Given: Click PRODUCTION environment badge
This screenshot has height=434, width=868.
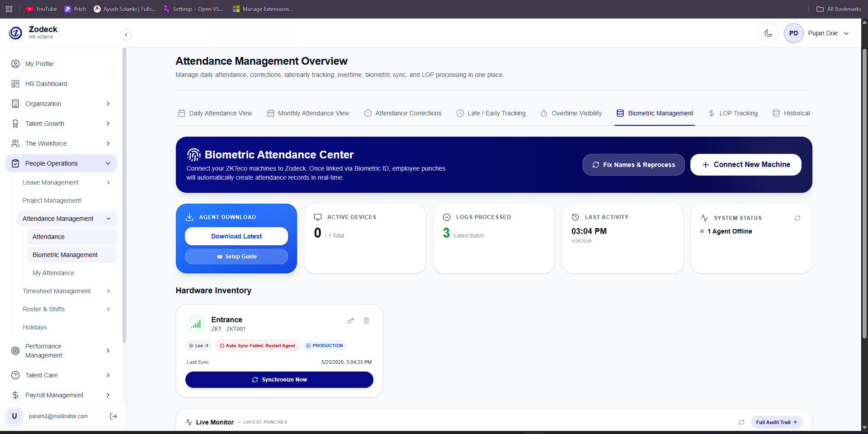Looking at the screenshot, I should pyautogui.click(x=325, y=346).
